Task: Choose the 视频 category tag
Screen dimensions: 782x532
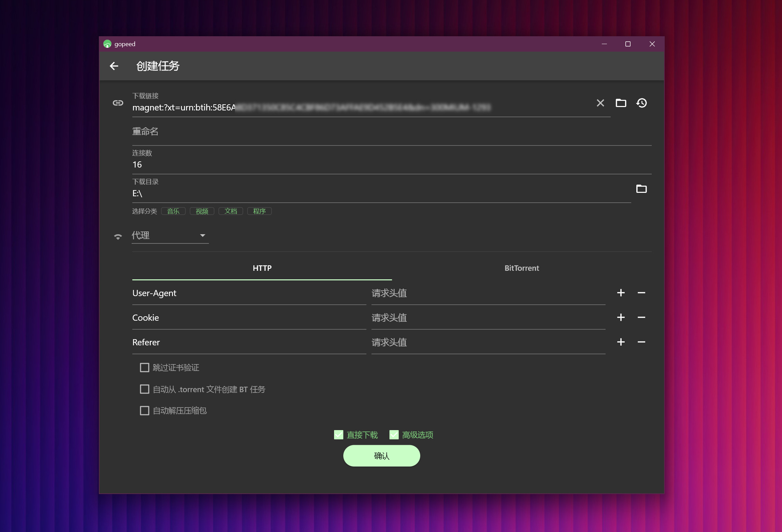Action: point(202,211)
